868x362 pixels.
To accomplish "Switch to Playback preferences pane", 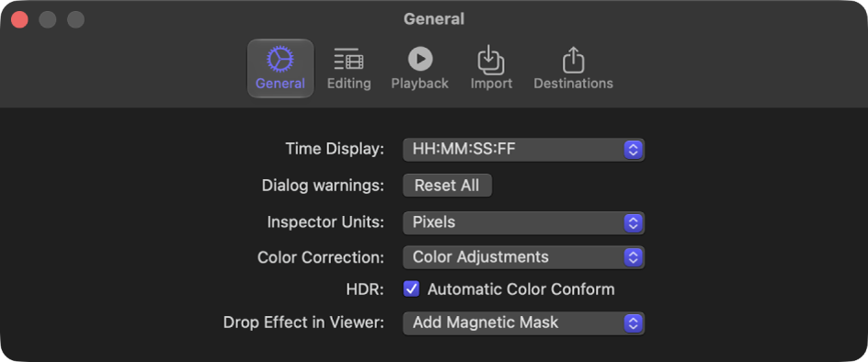I will [419, 68].
